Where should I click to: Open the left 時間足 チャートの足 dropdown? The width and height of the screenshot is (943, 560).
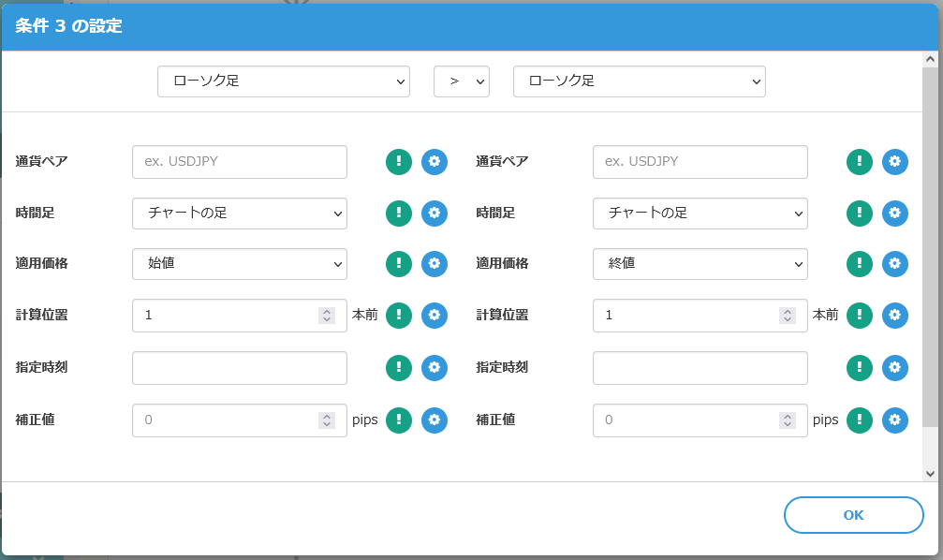tap(240, 213)
